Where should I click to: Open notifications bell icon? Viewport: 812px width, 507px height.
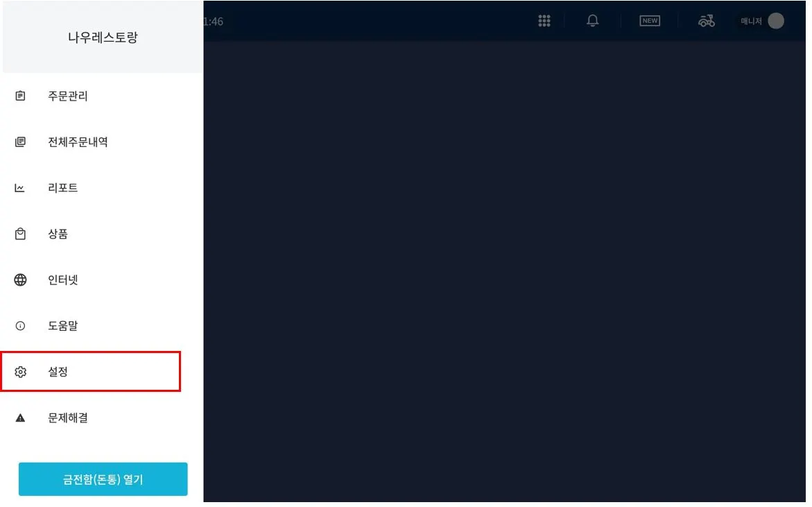click(593, 21)
